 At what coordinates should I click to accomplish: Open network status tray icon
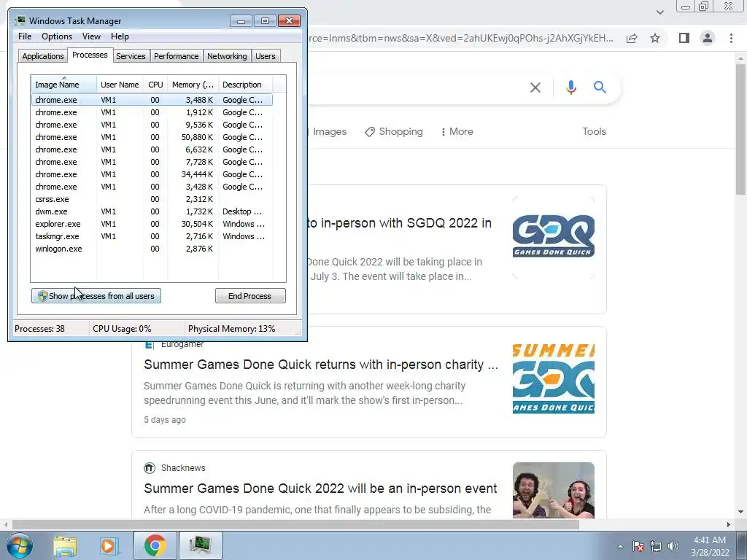[656, 546]
